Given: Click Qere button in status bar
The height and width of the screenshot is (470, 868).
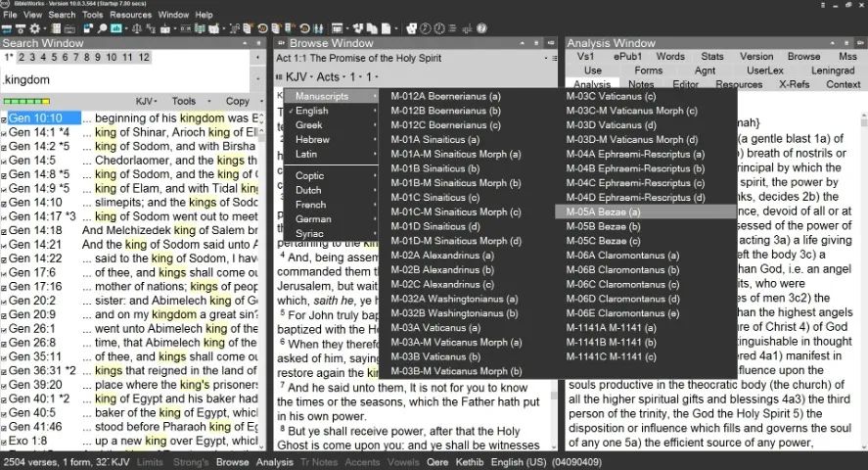Looking at the screenshot, I should tap(437, 462).
